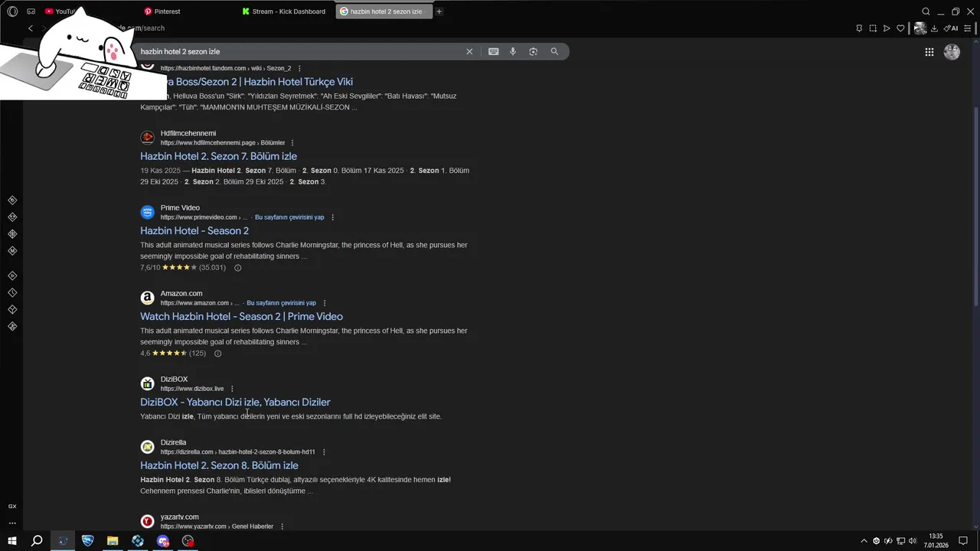The height and width of the screenshot is (551, 980).
Task: Open the Hazbin Hotel Türkçe Viki result
Action: (260, 82)
